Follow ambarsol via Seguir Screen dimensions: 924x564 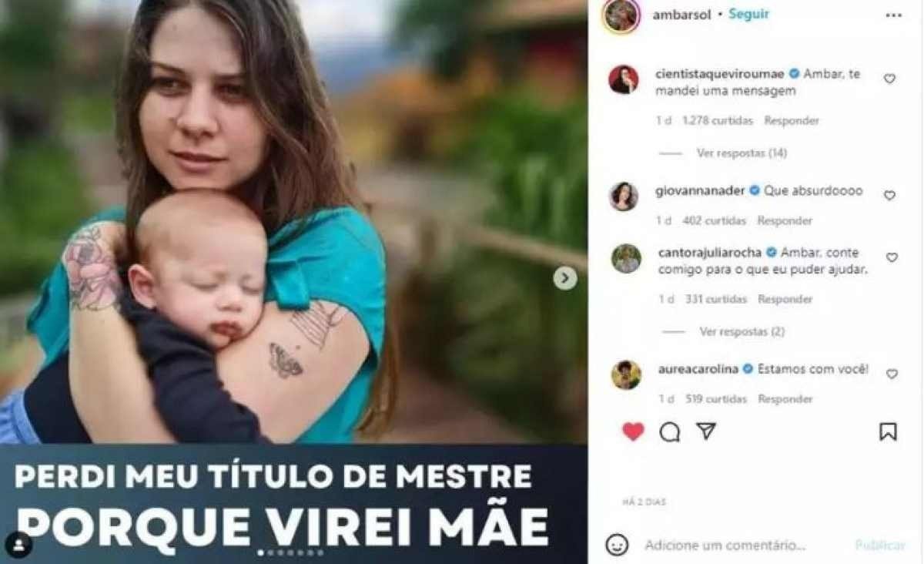coord(749,14)
